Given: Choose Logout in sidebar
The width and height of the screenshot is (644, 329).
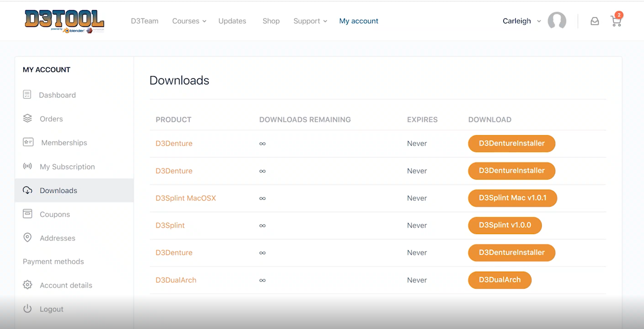Looking at the screenshot, I should [52, 309].
